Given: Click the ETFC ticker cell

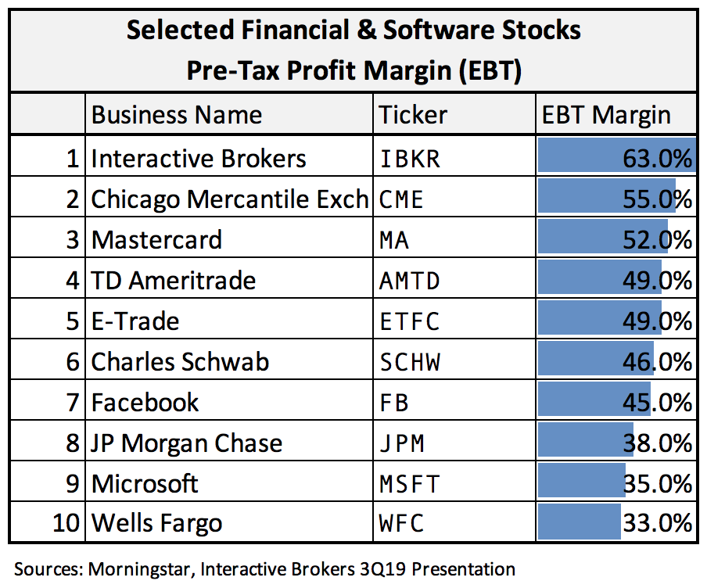Looking at the screenshot, I should [454, 318].
